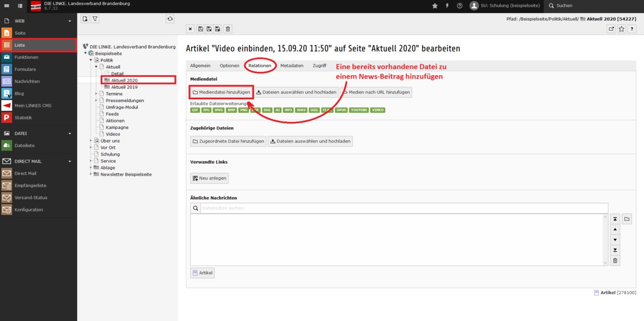Open the Blog module
Screen dimensions: 644x321
pyautogui.click(x=38, y=94)
